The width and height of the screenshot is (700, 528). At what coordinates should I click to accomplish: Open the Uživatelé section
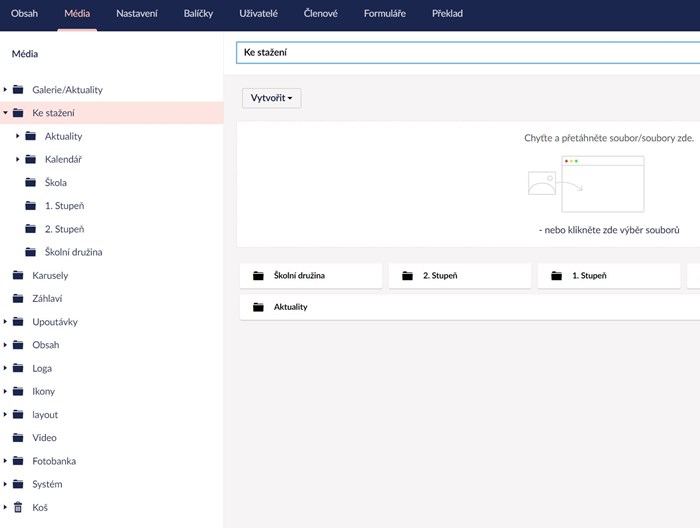point(259,13)
